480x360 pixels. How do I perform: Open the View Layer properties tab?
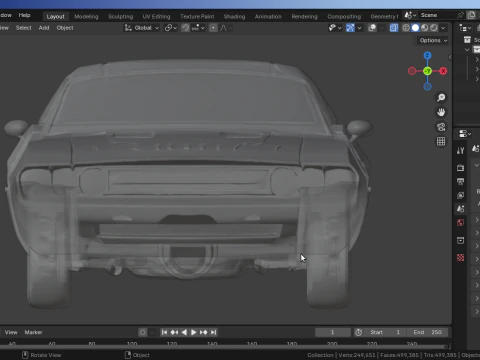tap(461, 195)
